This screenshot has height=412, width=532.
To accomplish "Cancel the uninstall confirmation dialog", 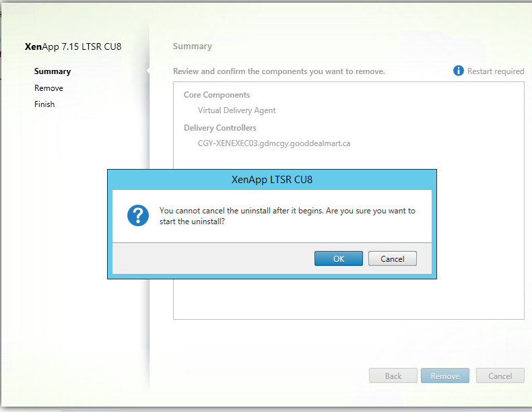I will 392,259.
